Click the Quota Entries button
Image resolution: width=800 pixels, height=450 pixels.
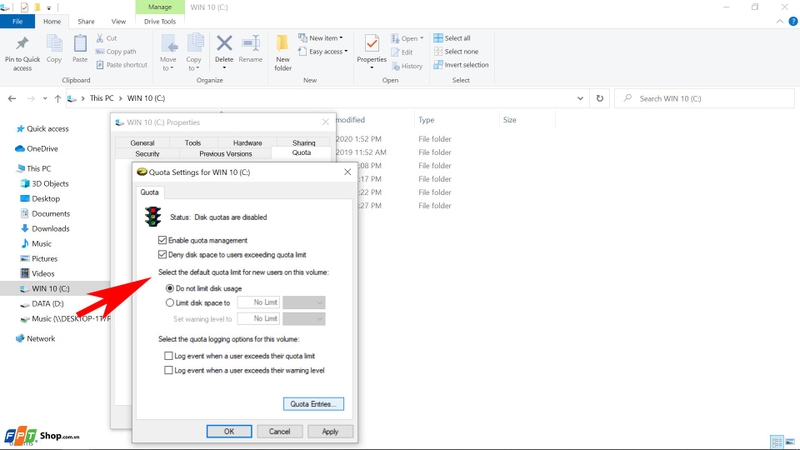(313, 404)
